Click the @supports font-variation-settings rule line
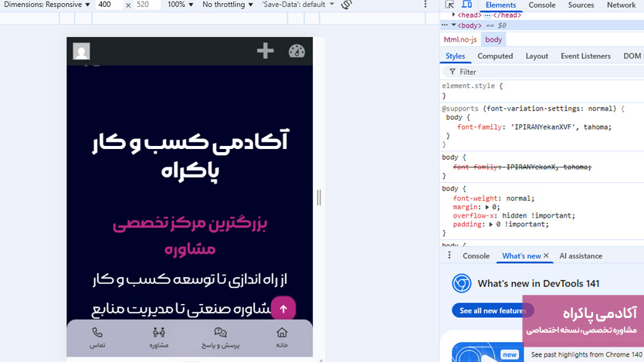Image resolution: width=644 pixels, height=362 pixels. point(533,109)
